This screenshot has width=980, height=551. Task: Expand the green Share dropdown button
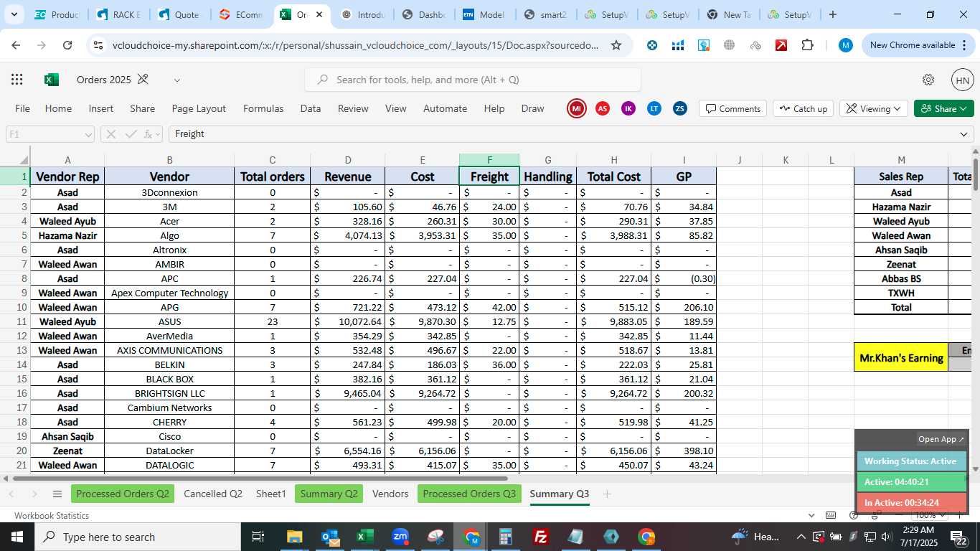(x=963, y=108)
